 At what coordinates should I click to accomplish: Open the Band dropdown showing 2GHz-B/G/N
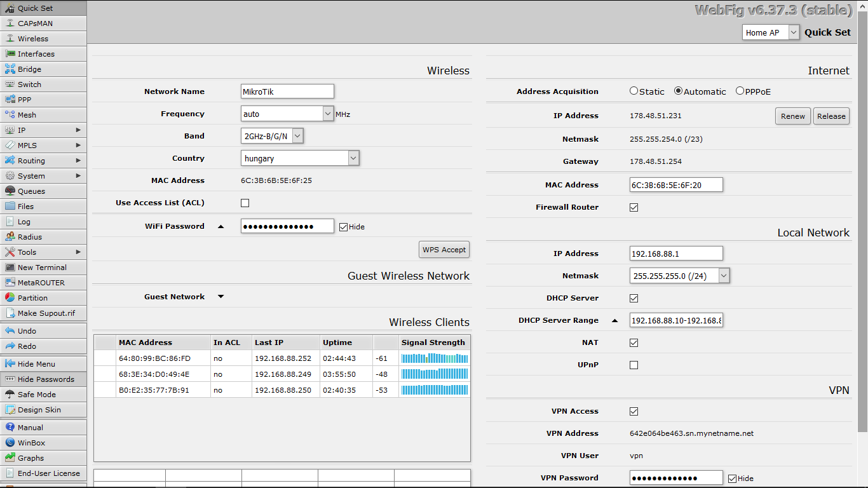pyautogui.click(x=272, y=136)
